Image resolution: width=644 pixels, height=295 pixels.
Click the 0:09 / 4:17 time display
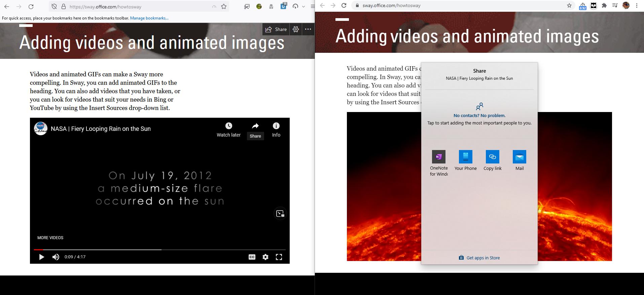[x=75, y=257]
